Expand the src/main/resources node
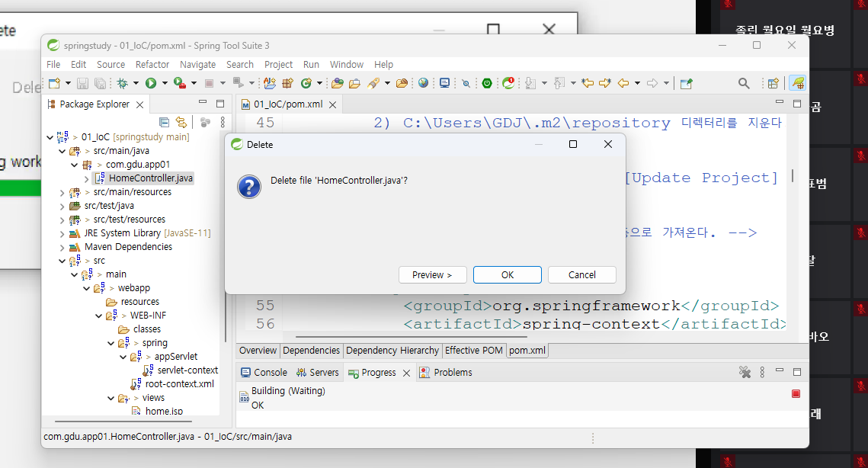Viewport: 868px width, 468px height. pos(62,193)
